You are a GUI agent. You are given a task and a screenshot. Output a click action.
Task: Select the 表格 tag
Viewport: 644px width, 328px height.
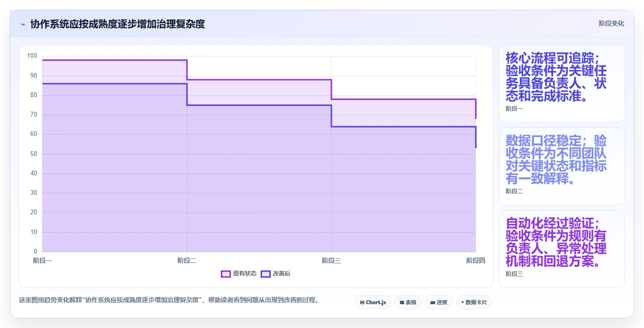click(x=408, y=302)
